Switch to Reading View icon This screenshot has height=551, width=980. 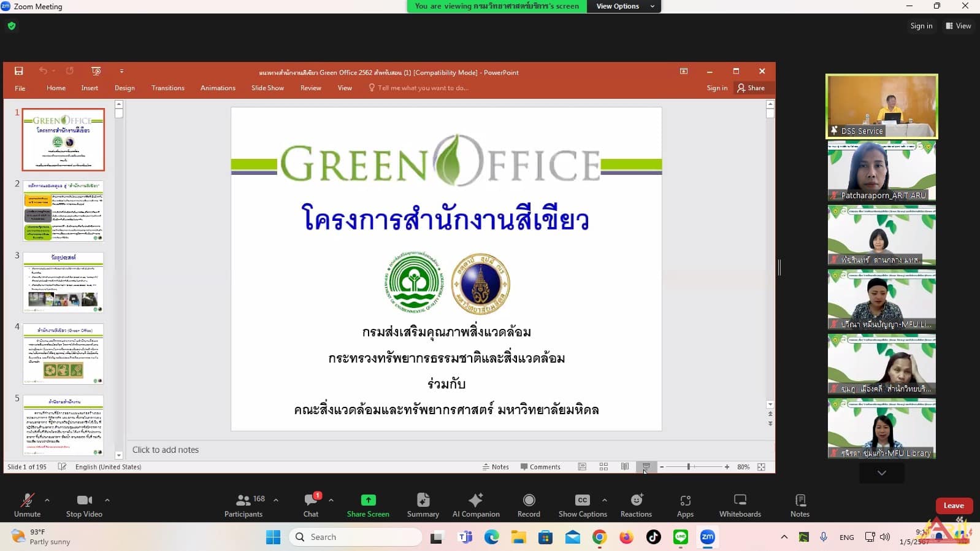[x=624, y=467]
